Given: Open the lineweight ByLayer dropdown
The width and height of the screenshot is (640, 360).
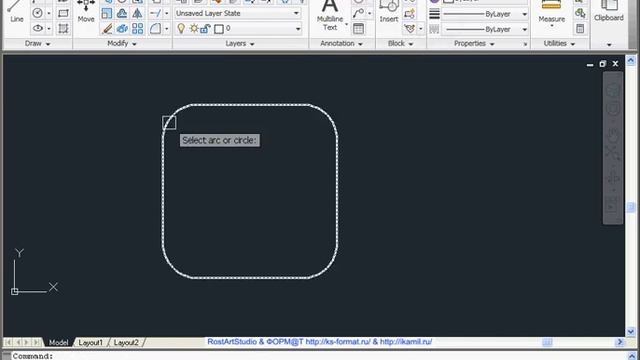Looking at the screenshot, I should 525,14.
